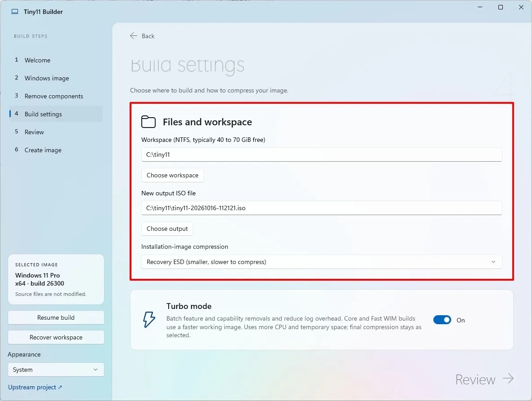Viewport: 532px width, 401px height.
Task: Select the Remove components step
Action: click(57, 96)
